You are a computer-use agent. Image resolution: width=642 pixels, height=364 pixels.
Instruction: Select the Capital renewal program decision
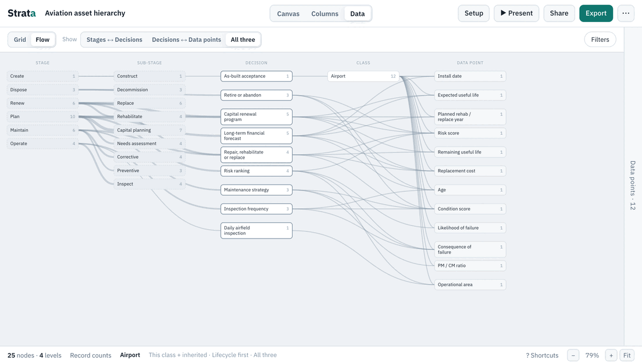[x=256, y=117]
